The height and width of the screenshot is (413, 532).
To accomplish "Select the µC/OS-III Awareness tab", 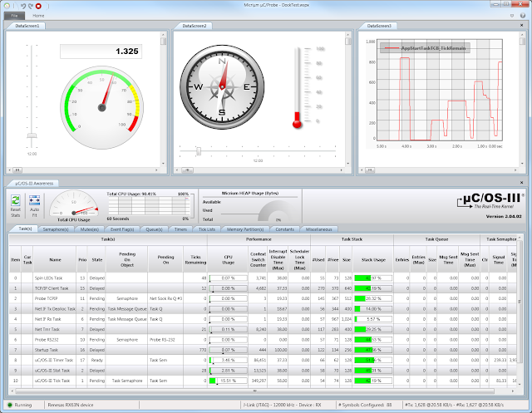I will pyautogui.click(x=34, y=183).
